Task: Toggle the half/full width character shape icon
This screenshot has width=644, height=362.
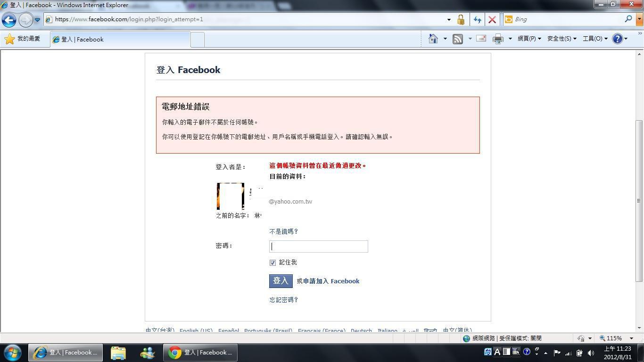Action: [x=506, y=352]
